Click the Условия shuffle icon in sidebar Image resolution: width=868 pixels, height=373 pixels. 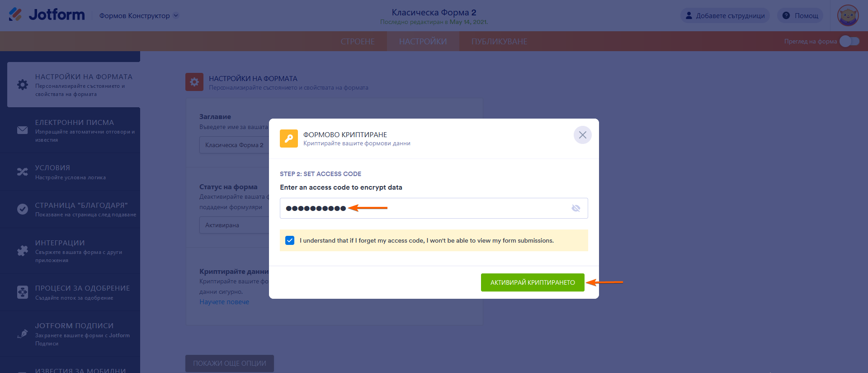coord(22,172)
